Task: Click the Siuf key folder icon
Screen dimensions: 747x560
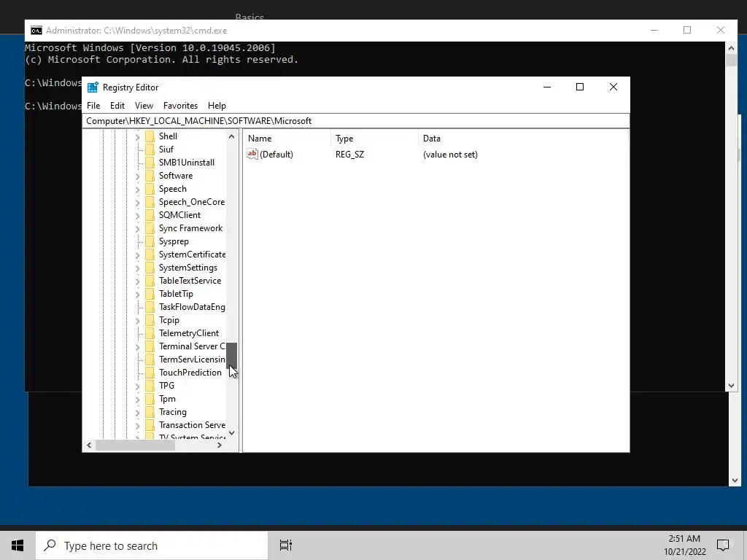Action: click(150, 149)
